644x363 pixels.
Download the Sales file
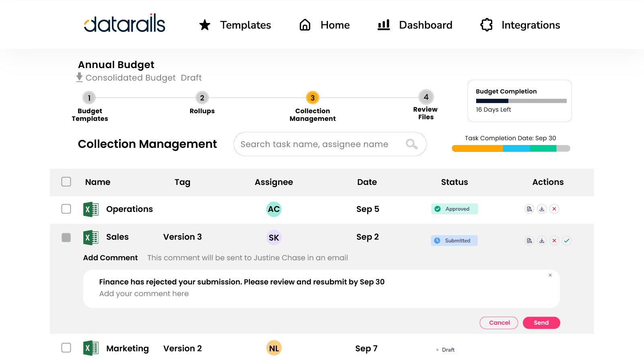542,241
